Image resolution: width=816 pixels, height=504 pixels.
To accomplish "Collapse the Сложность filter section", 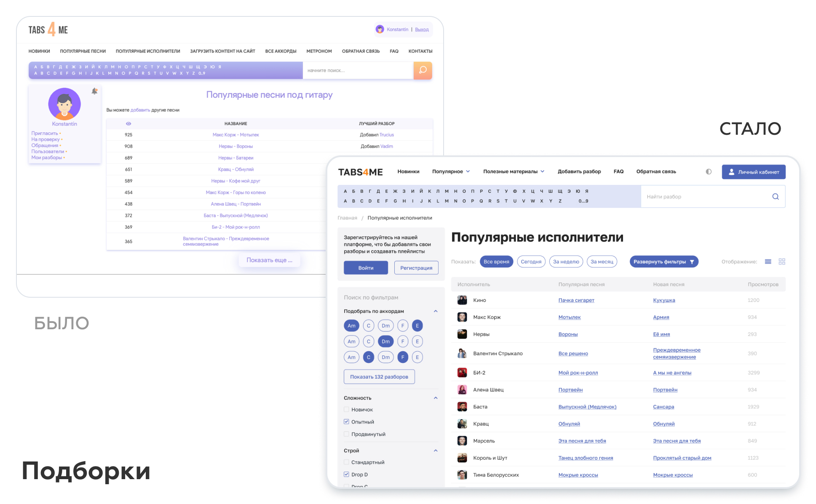I will (436, 398).
